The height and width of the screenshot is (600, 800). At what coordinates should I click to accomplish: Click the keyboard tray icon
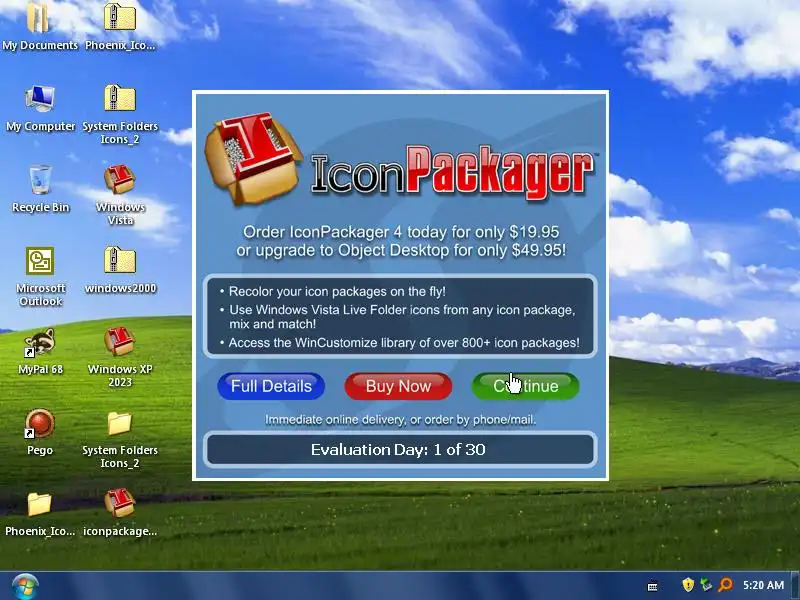coord(653,586)
